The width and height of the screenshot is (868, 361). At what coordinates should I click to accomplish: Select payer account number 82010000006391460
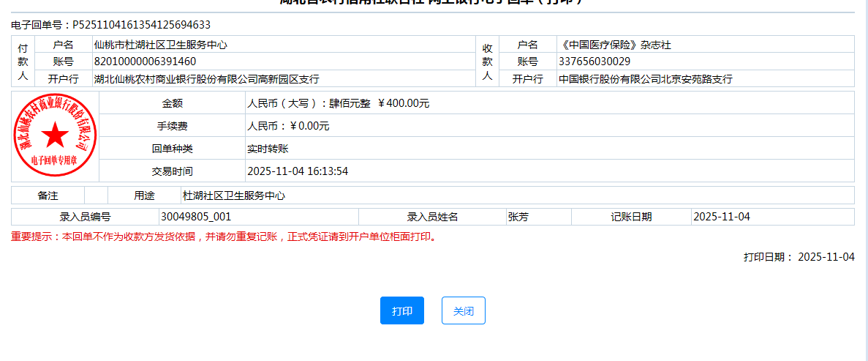(145, 62)
